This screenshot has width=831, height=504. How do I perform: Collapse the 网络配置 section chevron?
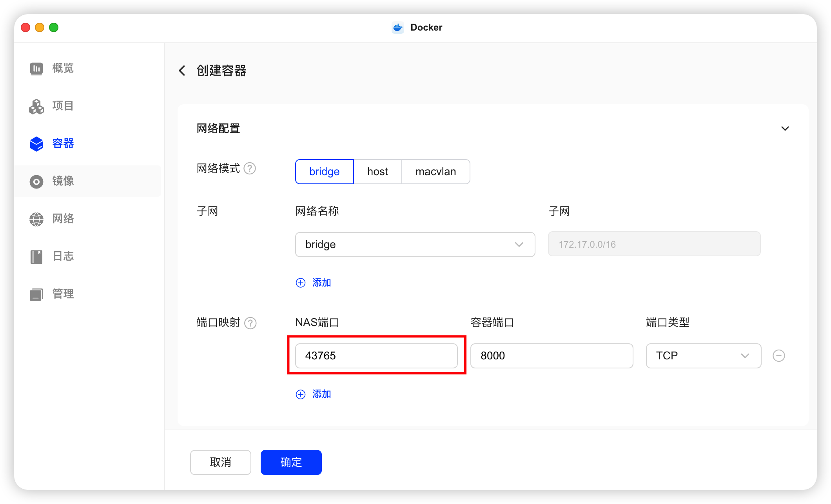tap(785, 129)
